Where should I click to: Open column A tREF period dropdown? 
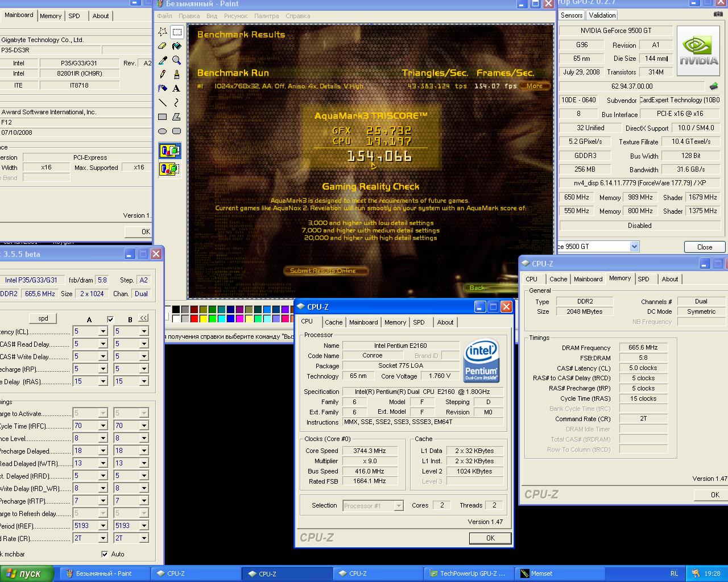tap(103, 526)
